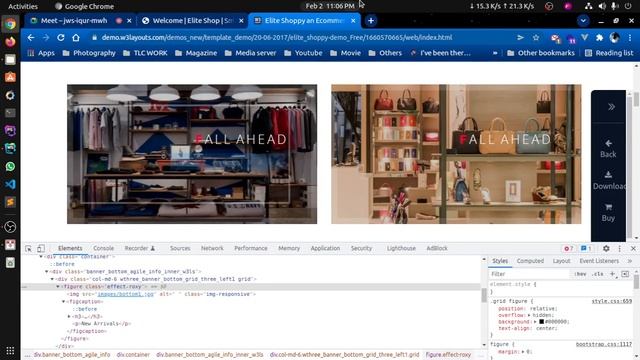Screen dimensions: 640x360
Task: Toggle the :hov element state panel
Action: [x=580, y=274]
